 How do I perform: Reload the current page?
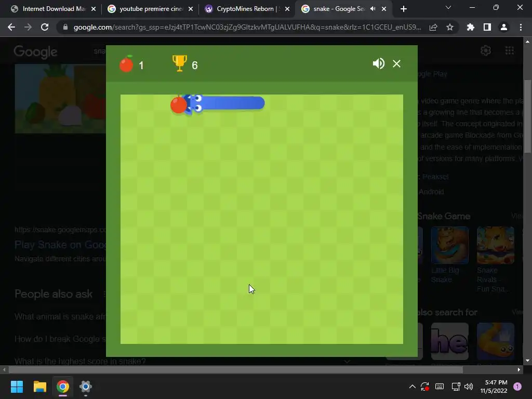tap(45, 27)
